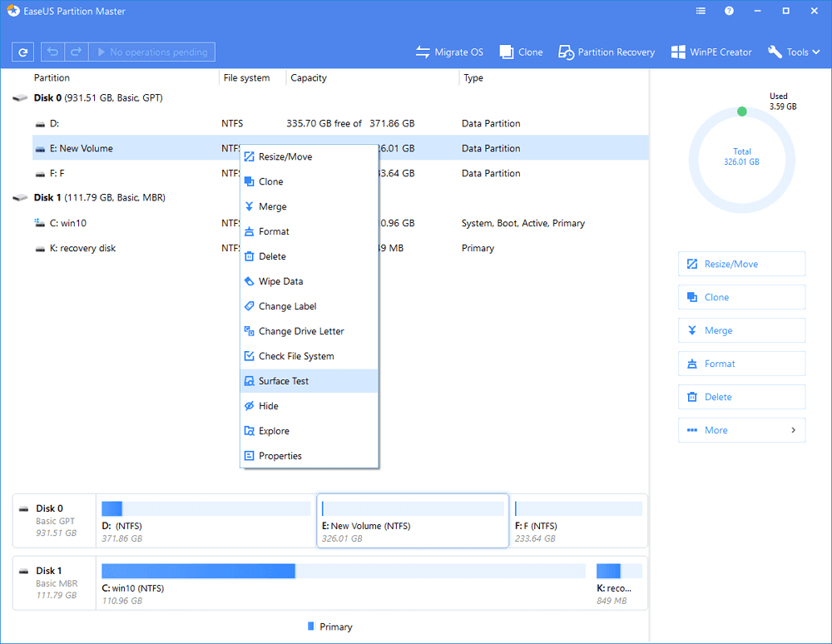Viewport: 832px width, 644px height.
Task: Click the green used-space marker on donut chart
Action: pos(742,111)
